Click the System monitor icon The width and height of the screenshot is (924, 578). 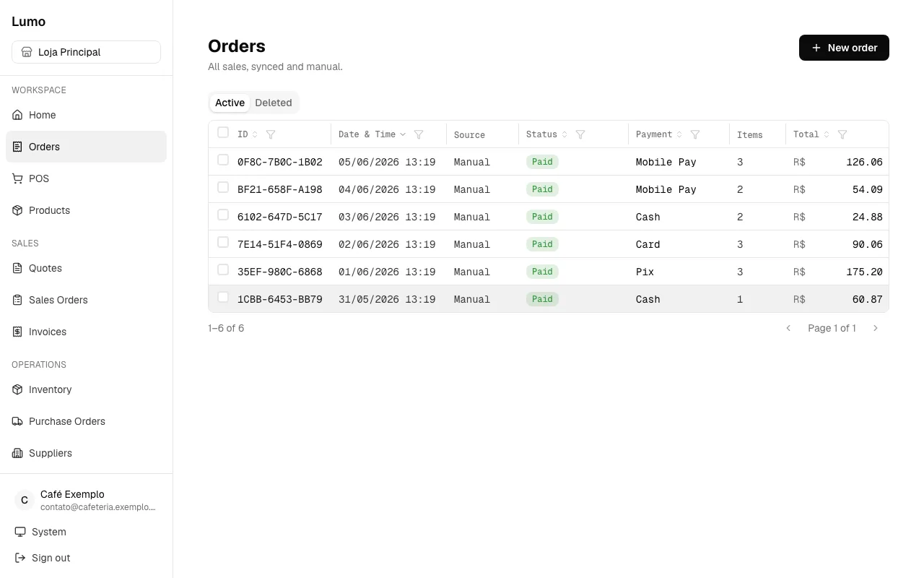[x=20, y=532]
